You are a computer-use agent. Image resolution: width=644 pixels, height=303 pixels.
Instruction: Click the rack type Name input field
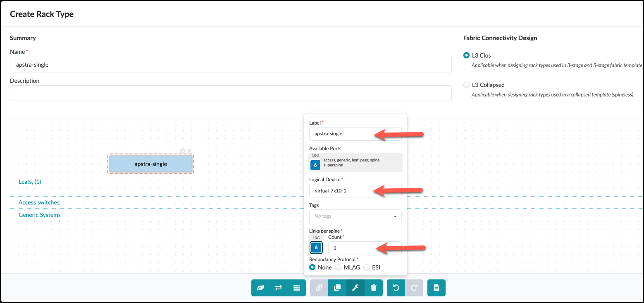tap(231, 65)
